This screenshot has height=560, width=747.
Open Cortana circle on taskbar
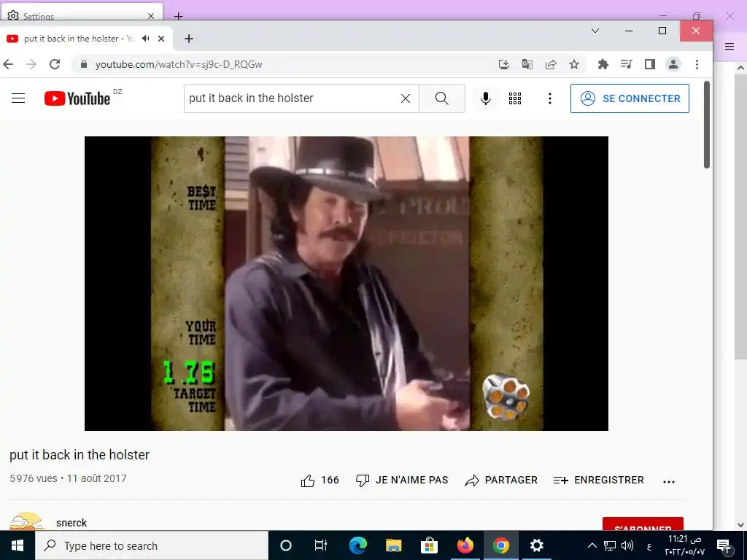point(286,545)
